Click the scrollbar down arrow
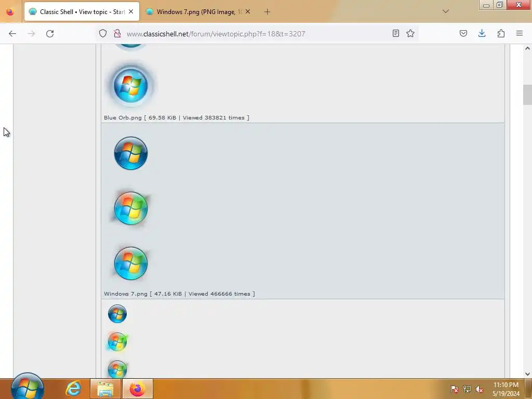Image resolution: width=532 pixels, height=399 pixels. click(527, 374)
